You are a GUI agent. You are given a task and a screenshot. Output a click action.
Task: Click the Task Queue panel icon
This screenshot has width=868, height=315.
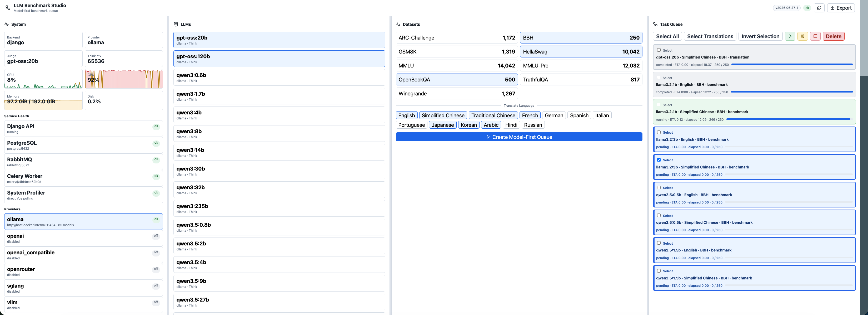tap(655, 24)
